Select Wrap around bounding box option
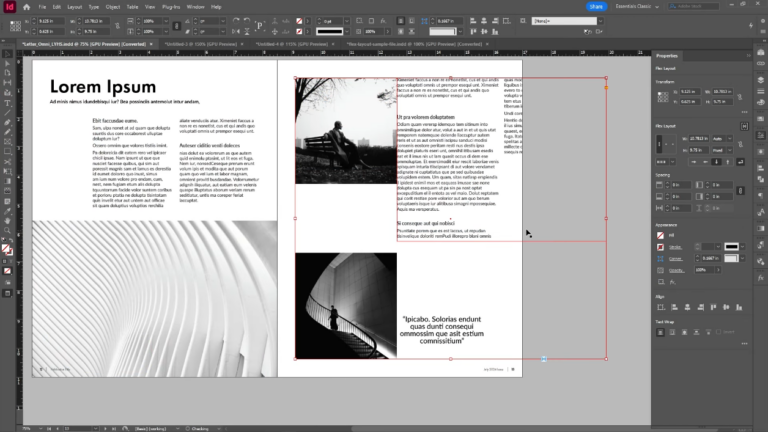The height and width of the screenshot is (432, 768). tap(672, 332)
